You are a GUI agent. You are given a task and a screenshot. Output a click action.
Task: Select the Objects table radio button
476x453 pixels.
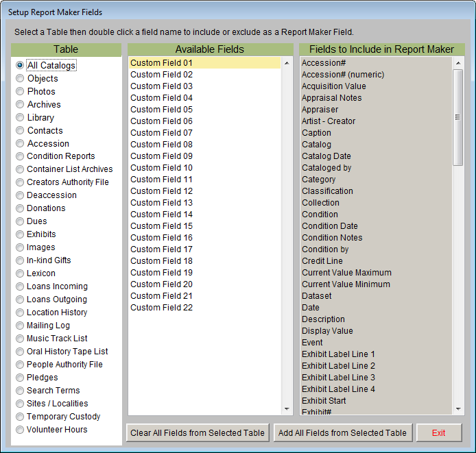pos(20,79)
